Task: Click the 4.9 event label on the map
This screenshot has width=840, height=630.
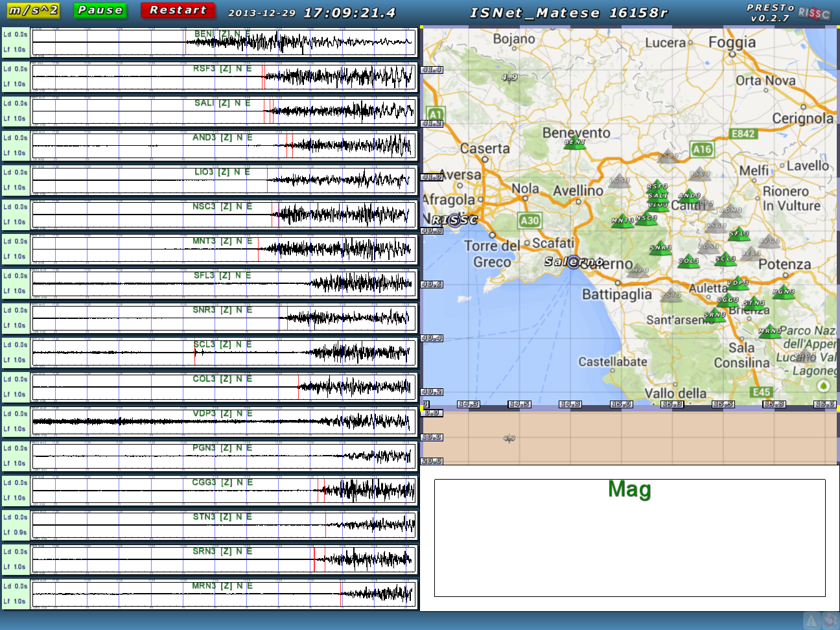Action: 509,77
